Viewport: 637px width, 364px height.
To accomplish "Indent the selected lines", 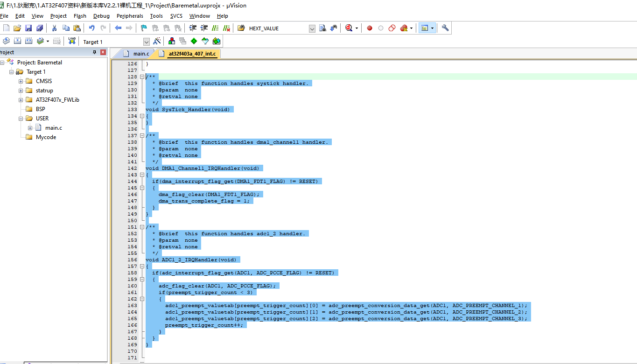I will (x=193, y=28).
